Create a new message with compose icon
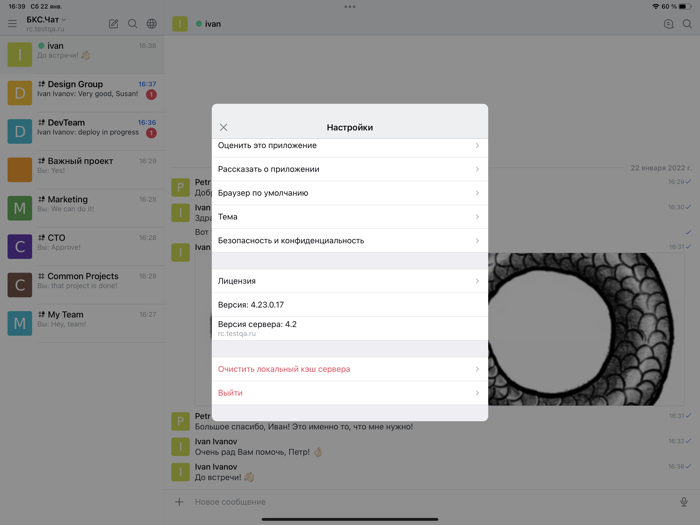Image resolution: width=700 pixels, height=525 pixels. click(x=113, y=24)
